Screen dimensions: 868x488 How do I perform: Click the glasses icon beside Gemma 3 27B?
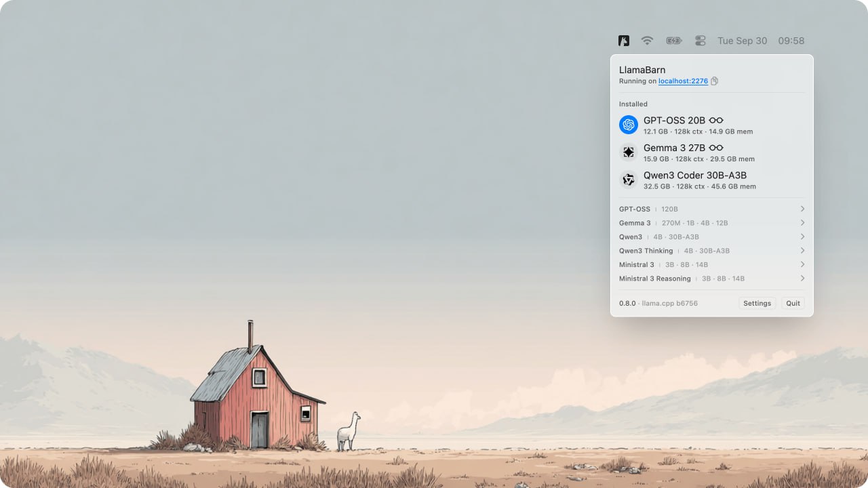[x=716, y=148]
